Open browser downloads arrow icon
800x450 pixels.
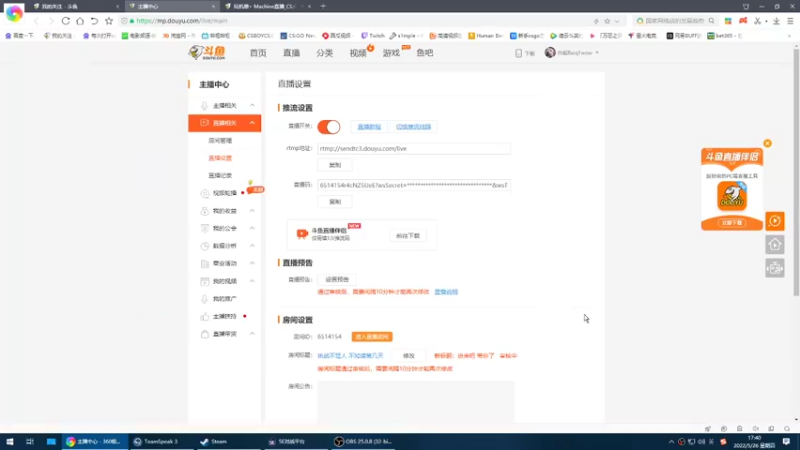coord(776,21)
